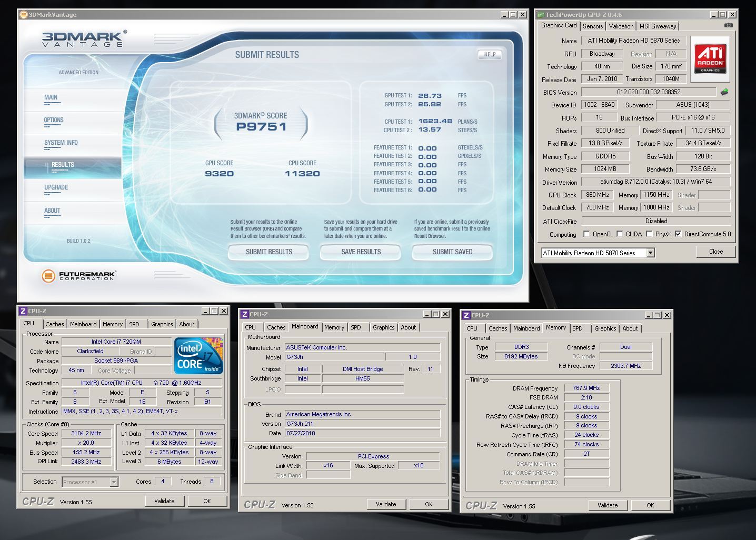Click the Driver Version field in GPU-Z
The width and height of the screenshot is (756, 540).
656,182
